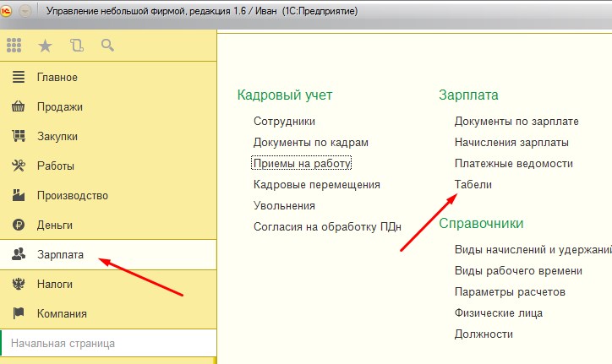Open Увольнения link
This screenshot has height=364, width=612.
(284, 205)
